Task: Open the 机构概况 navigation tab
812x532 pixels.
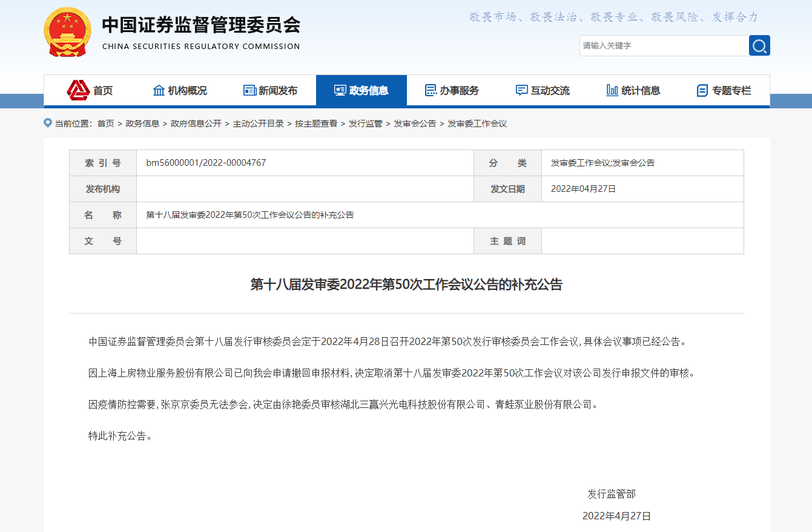Action: (x=180, y=91)
